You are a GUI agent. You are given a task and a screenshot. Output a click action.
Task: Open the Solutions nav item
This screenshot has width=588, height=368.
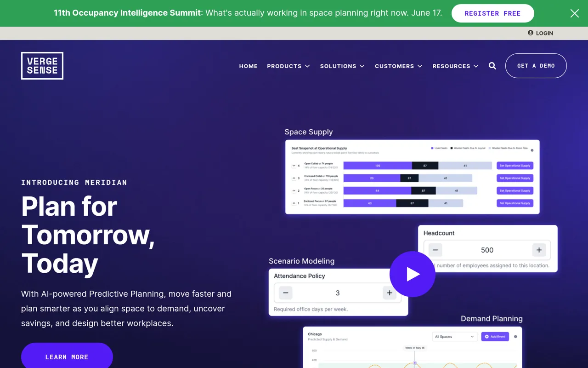(x=338, y=66)
